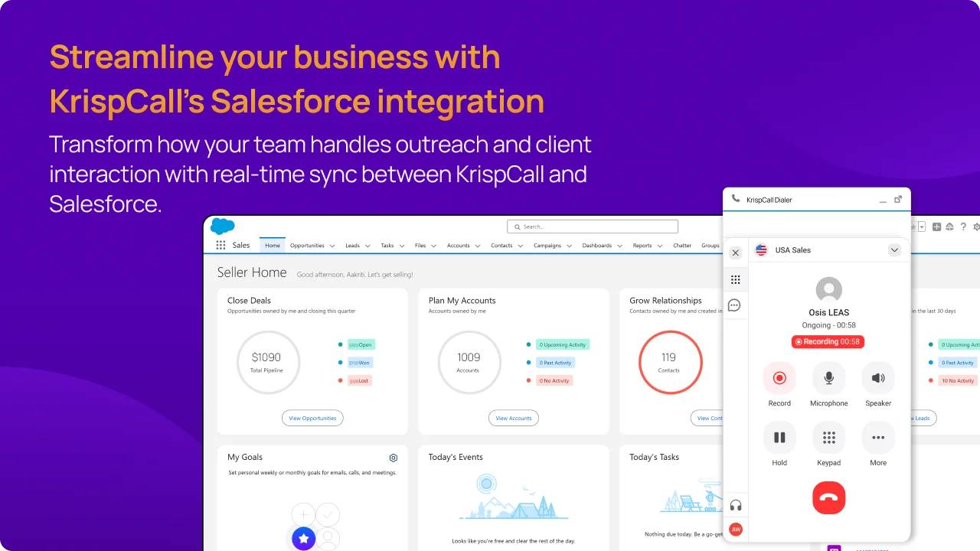
Task: Open the More call options
Action: [x=878, y=438]
